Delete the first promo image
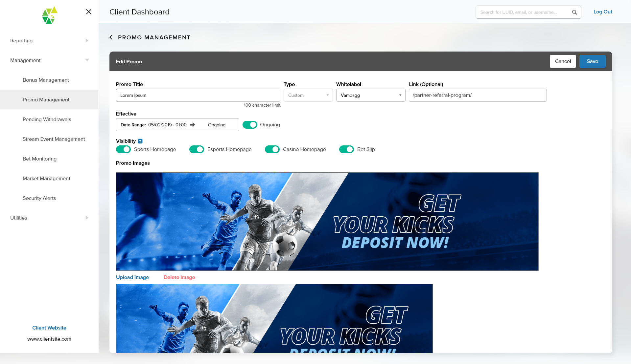Image resolution: width=631 pixels, height=364 pixels. tap(179, 277)
